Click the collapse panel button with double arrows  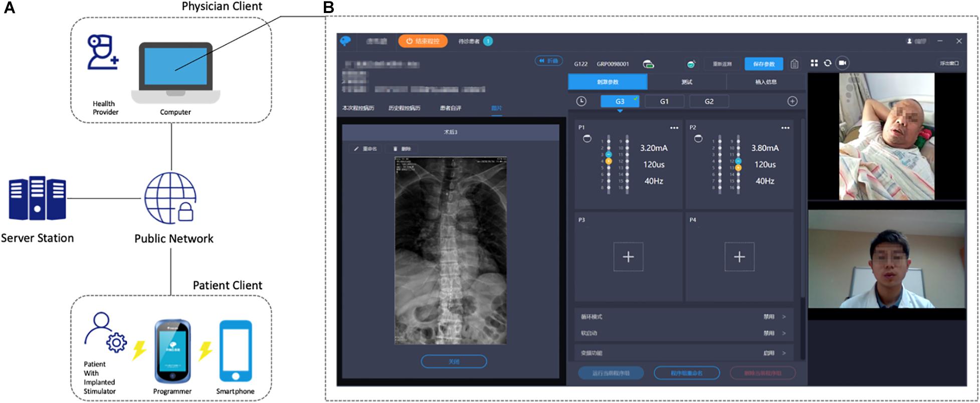click(548, 61)
